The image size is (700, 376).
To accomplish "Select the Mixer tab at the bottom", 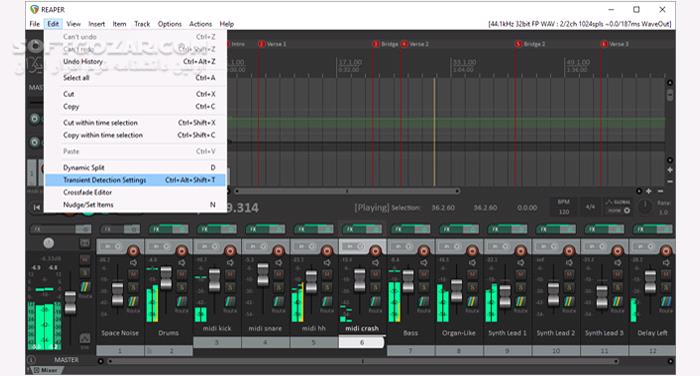I will click(46, 370).
